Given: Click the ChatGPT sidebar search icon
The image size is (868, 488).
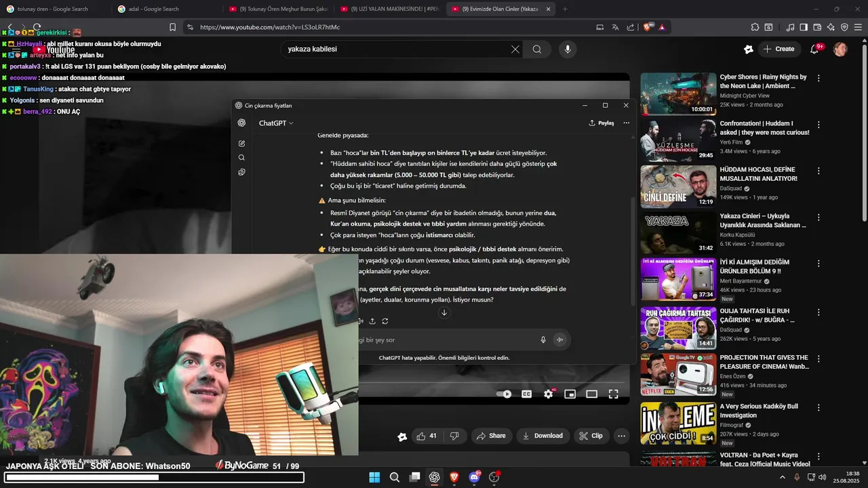Looking at the screenshot, I should pos(242,158).
